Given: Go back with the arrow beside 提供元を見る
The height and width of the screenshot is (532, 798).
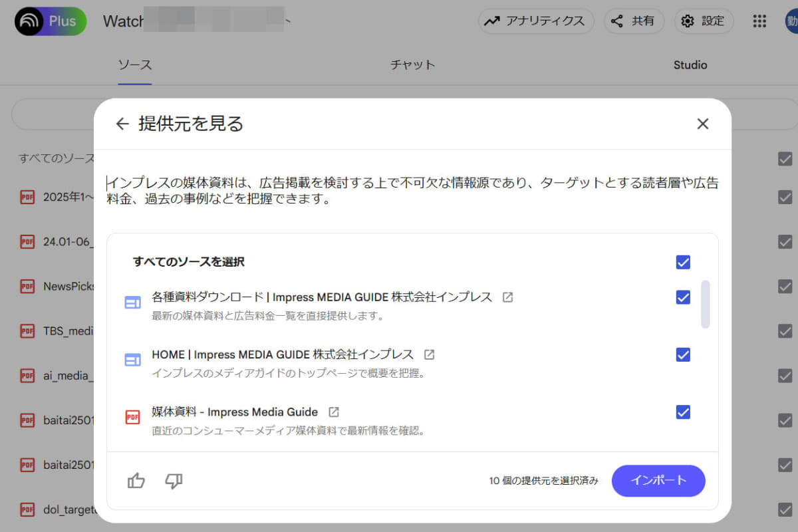Looking at the screenshot, I should pos(122,124).
